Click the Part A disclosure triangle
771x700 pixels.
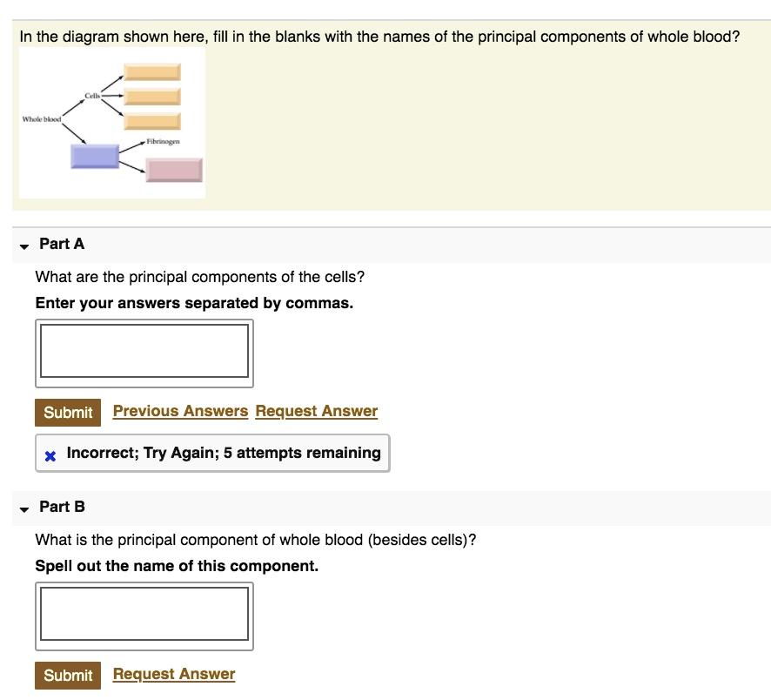(x=23, y=245)
